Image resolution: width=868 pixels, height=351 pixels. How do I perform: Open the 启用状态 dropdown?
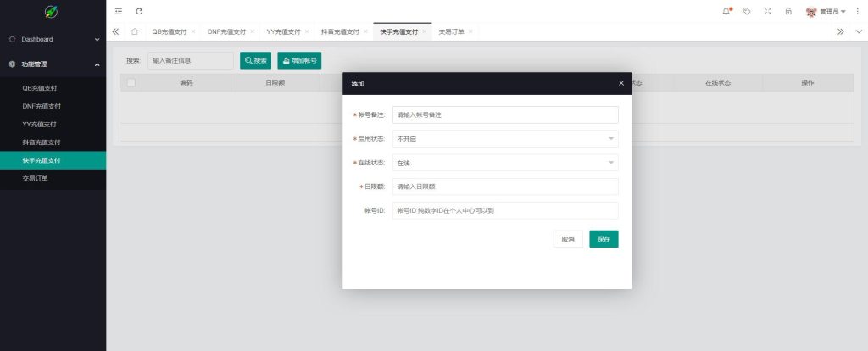505,139
